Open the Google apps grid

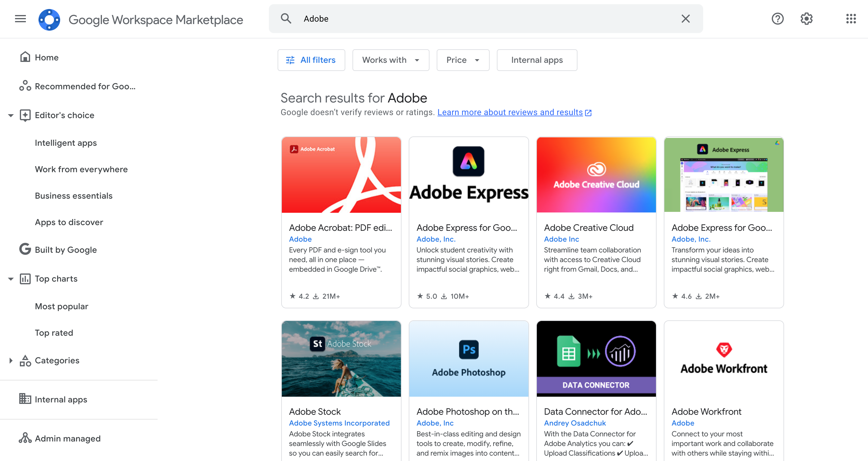pyautogui.click(x=851, y=19)
